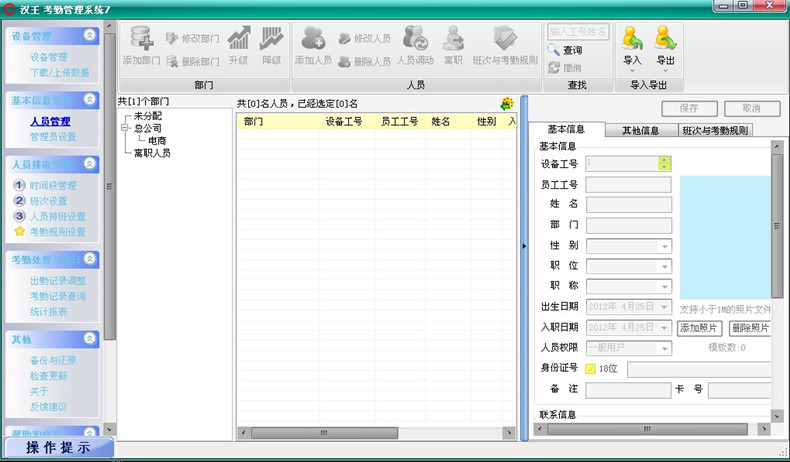
Task: Click the 离职 resignation icon
Action: (453, 38)
